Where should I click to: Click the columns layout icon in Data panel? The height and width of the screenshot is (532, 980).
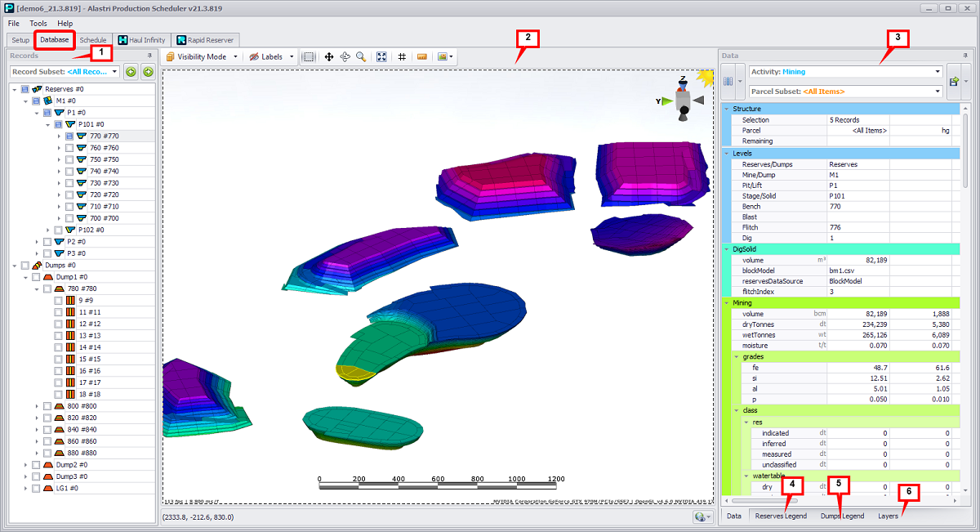click(x=728, y=82)
